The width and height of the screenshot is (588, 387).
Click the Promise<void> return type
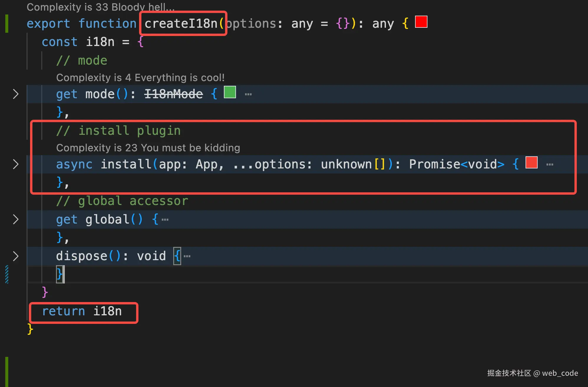pos(456,164)
